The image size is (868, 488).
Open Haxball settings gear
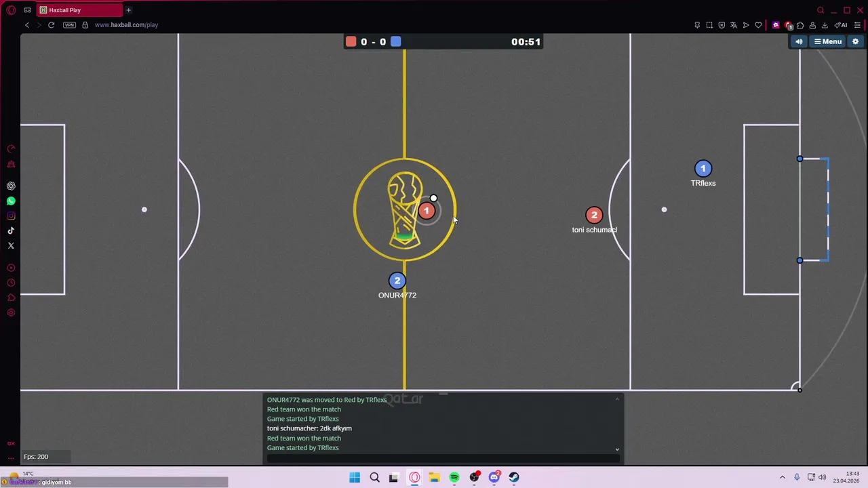(856, 41)
